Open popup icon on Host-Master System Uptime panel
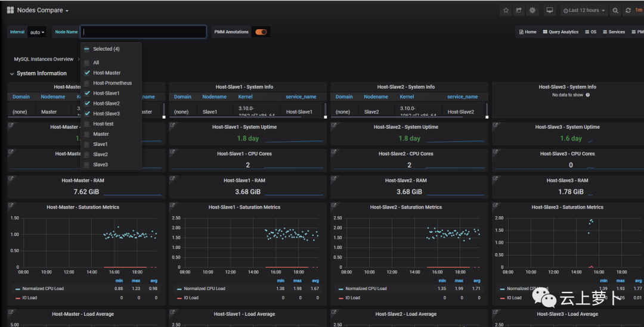The width and height of the screenshot is (644, 327). click(x=11, y=125)
